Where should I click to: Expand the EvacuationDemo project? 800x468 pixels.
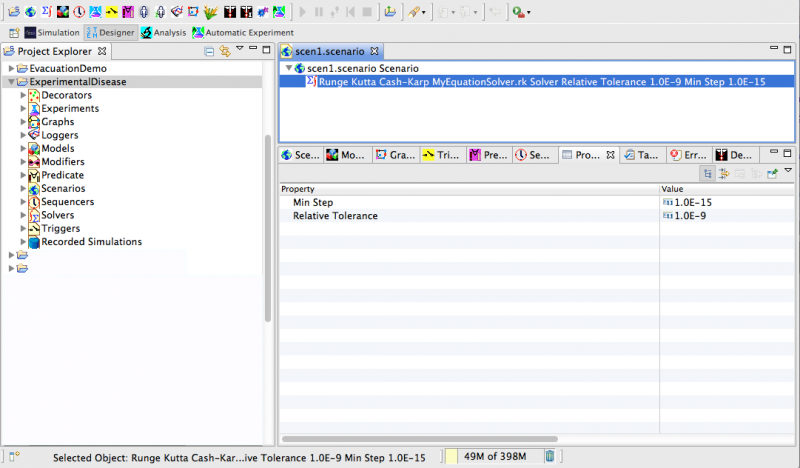click(x=11, y=68)
